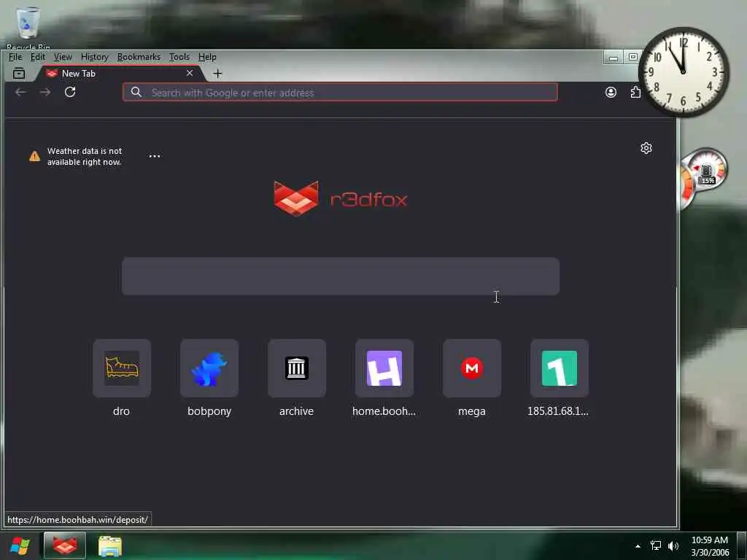This screenshot has height=560, width=747.
Task: Open the bobpony shortcut tile
Action: 209,368
